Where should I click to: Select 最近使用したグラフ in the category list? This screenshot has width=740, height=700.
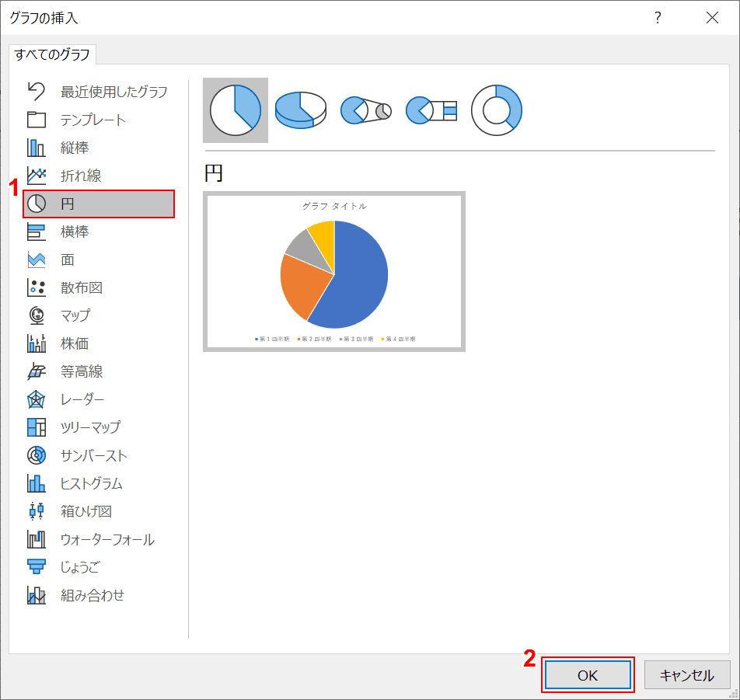click(114, 92)
